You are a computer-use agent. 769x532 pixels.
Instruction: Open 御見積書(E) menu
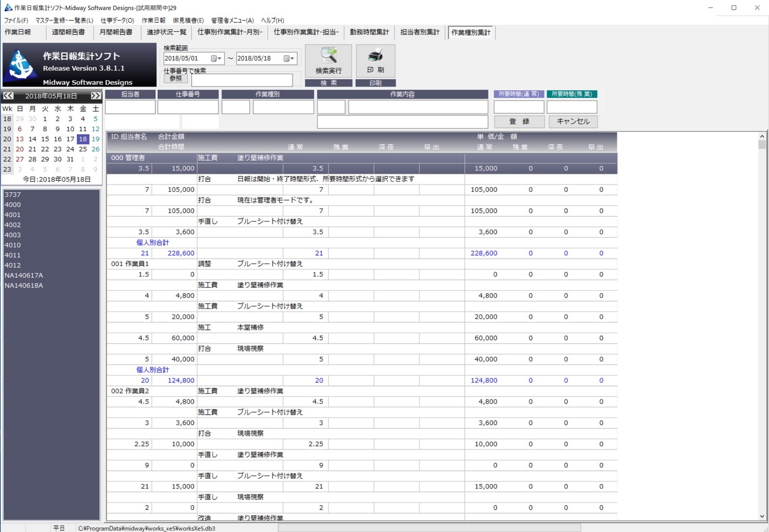[188, 20]
